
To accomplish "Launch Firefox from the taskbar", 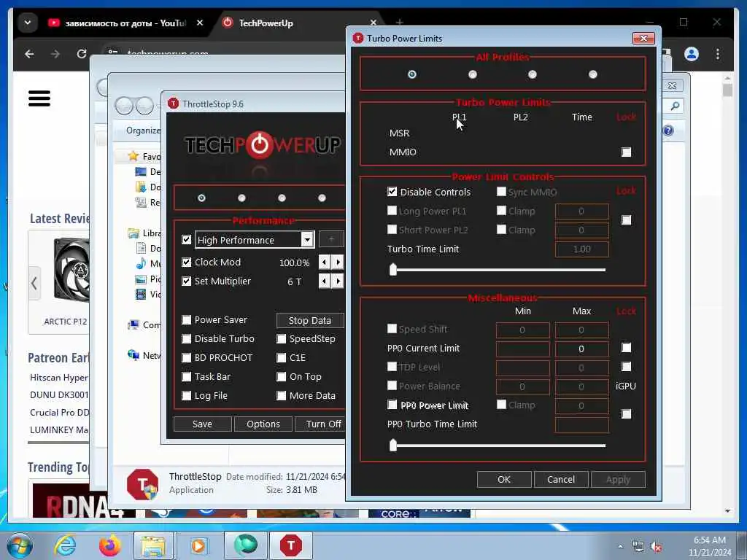I will coord(109,545).
